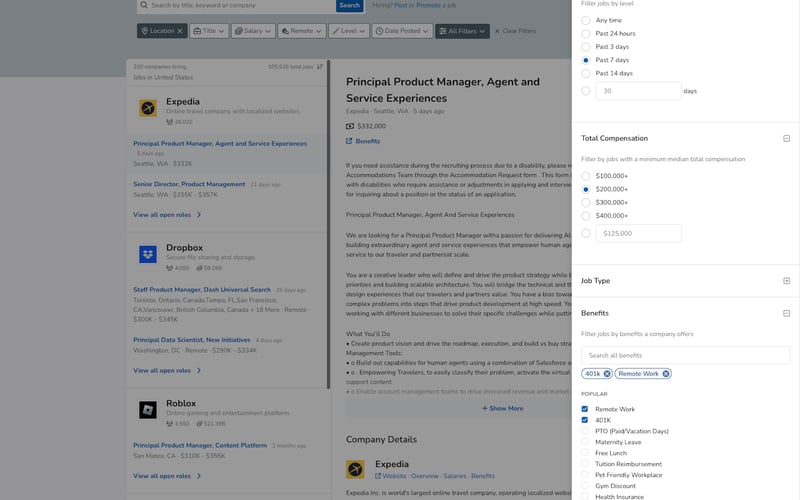Open the Date Posted filter dropdown
Image resolution: width=800 pixels, height=500 pixels.
pyautogui.click(x=402, y=31)
